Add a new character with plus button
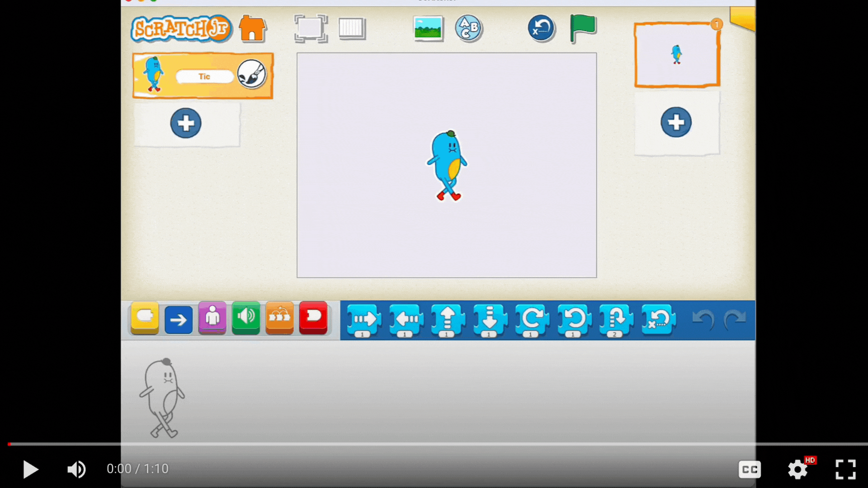The image size is (868, 488). (186, 123)
